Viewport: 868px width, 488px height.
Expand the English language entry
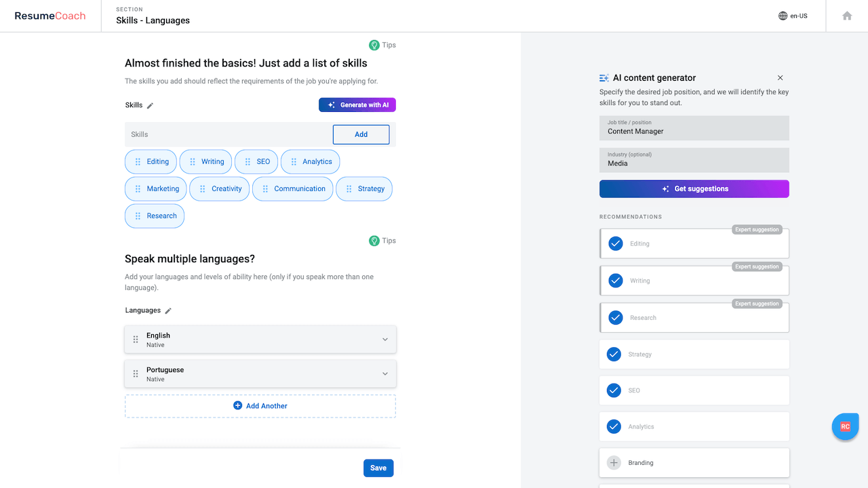coord(384,340)
